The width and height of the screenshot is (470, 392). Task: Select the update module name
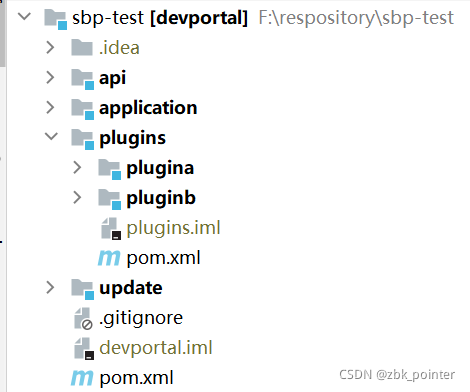point(131,288)
